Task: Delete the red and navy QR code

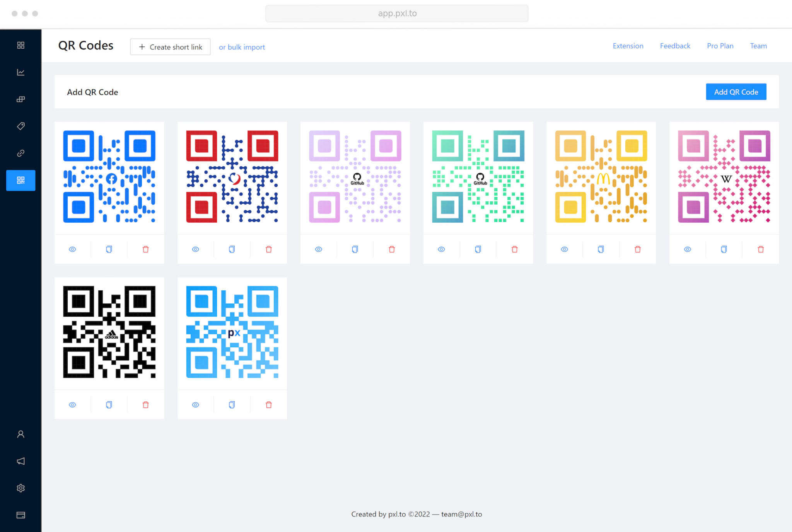Action: [x=269, y=249]
